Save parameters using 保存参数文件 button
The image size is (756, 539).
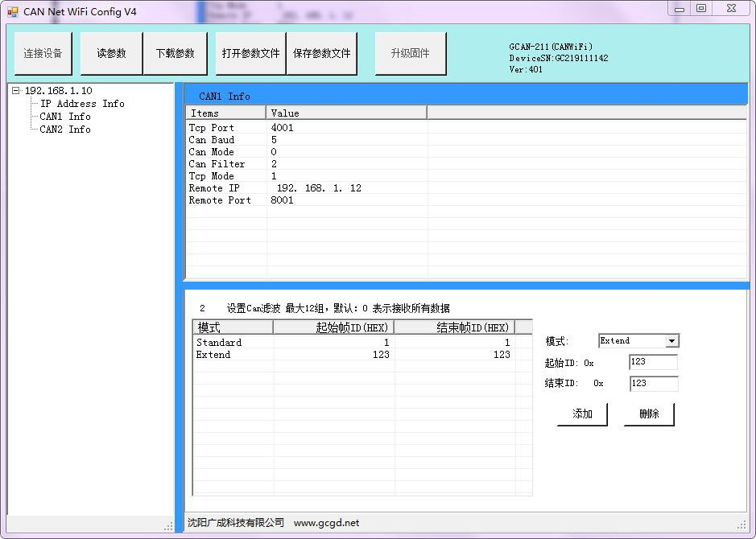click(321, 54)
